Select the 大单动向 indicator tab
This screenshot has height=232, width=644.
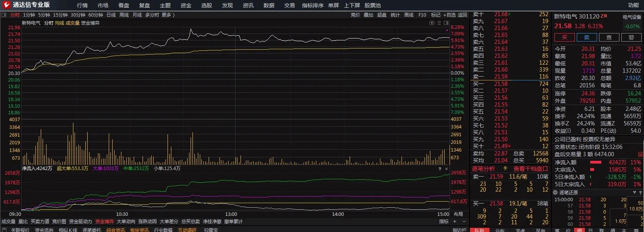126,222
